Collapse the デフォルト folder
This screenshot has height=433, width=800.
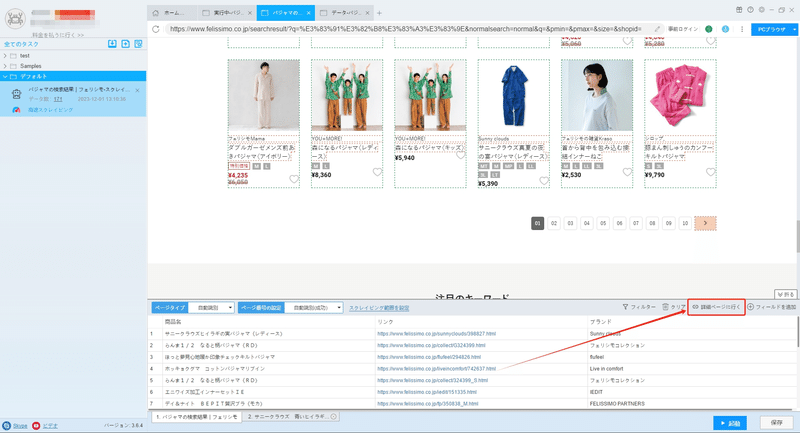pos(5,77)
